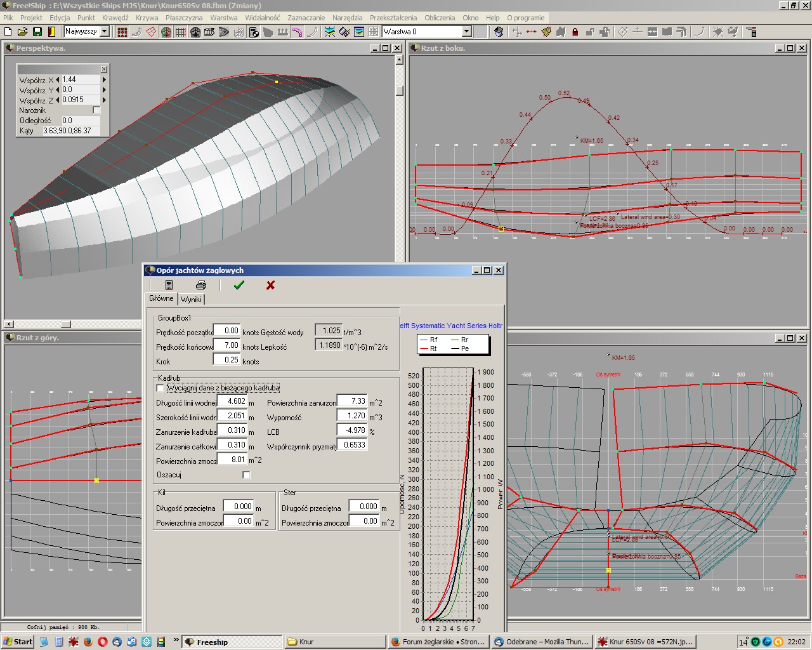This screenshot has height=650, width=812.
Task: Tick the Oszacuj checkbox
Action: 246,475
